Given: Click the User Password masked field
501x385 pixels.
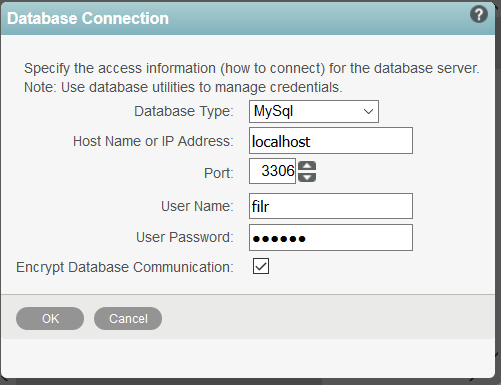Looking at the screenshot, I should tap(331, 238).
